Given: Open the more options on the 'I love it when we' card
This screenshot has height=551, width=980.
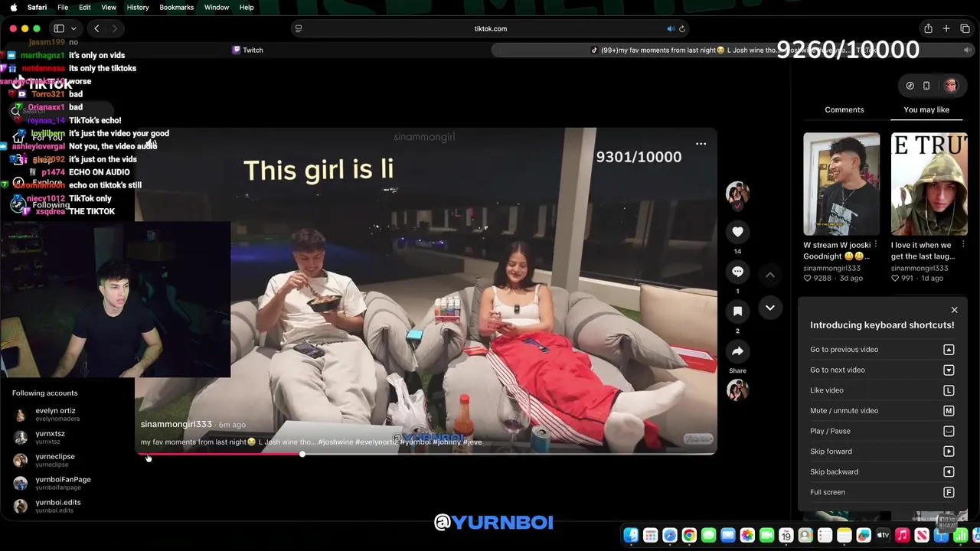Looking at the screenshot, I should 963,245.
